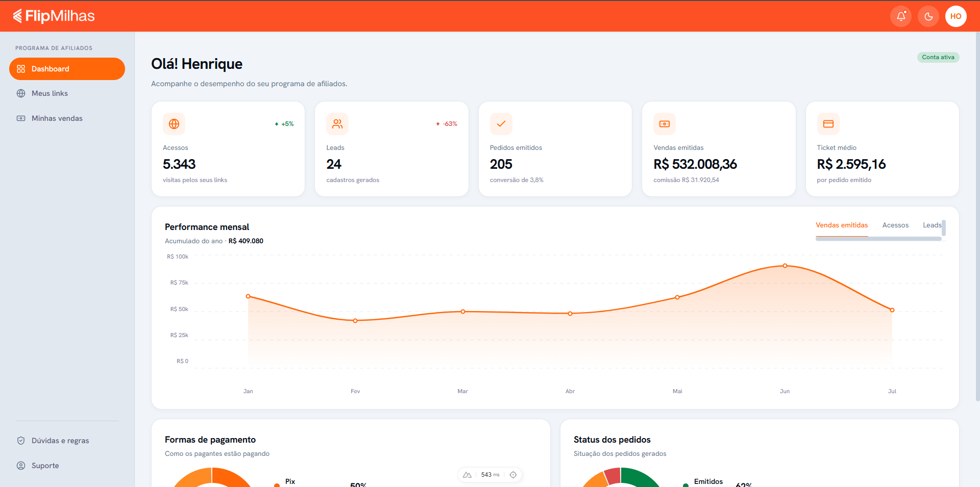Image resolution: width=980 pixels, height=487 pixels.
Task: Click the globe icon on Acessos card
Action: [174, 124]
